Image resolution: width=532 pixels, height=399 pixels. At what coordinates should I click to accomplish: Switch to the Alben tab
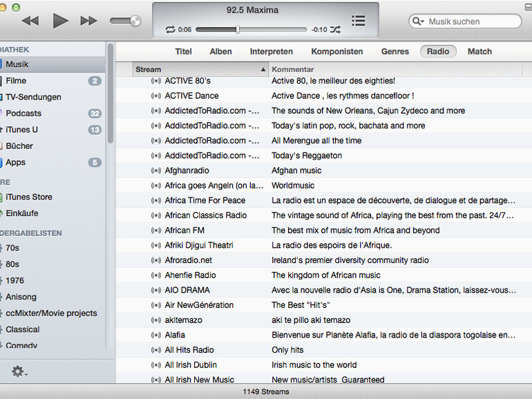tap(220, 51)
